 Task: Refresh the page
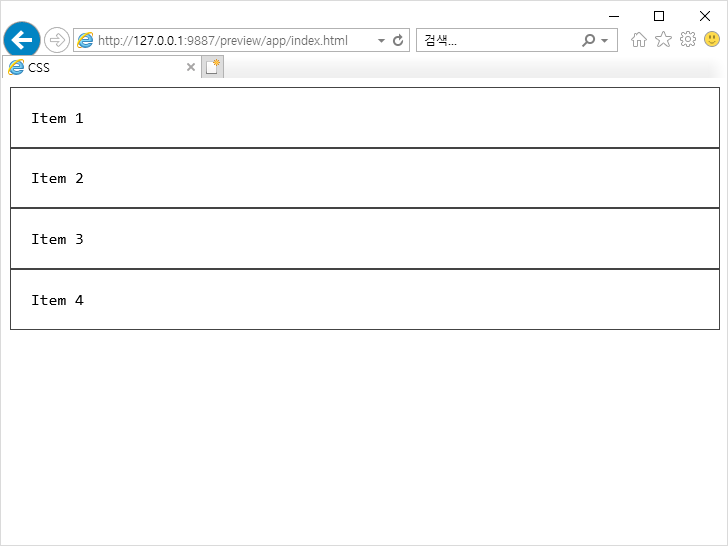(x=398, y=40)
